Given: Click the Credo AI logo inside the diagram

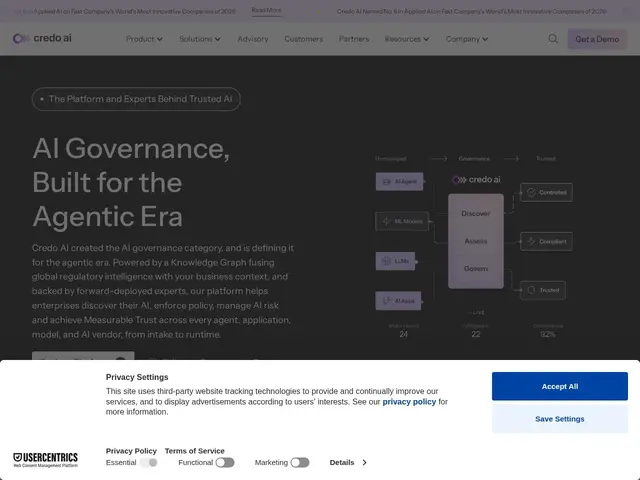Looking at the screenshot, I should (x=476, y=180).
